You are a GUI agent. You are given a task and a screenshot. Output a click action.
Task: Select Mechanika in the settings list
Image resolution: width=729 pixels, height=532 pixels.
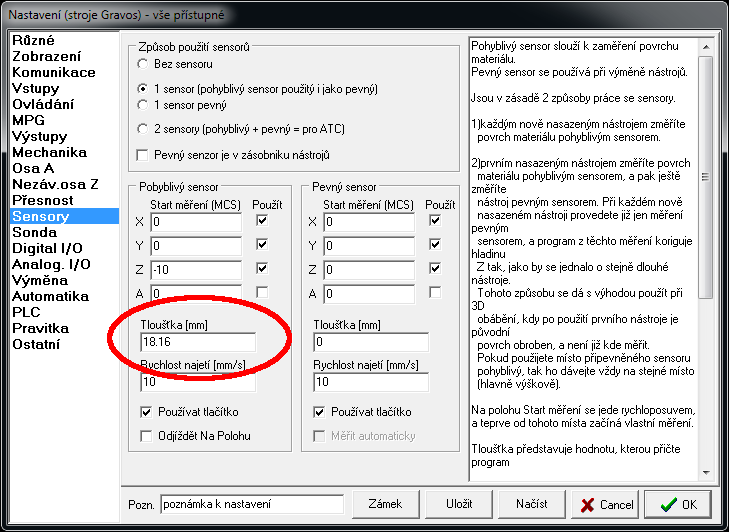point(52,152)
